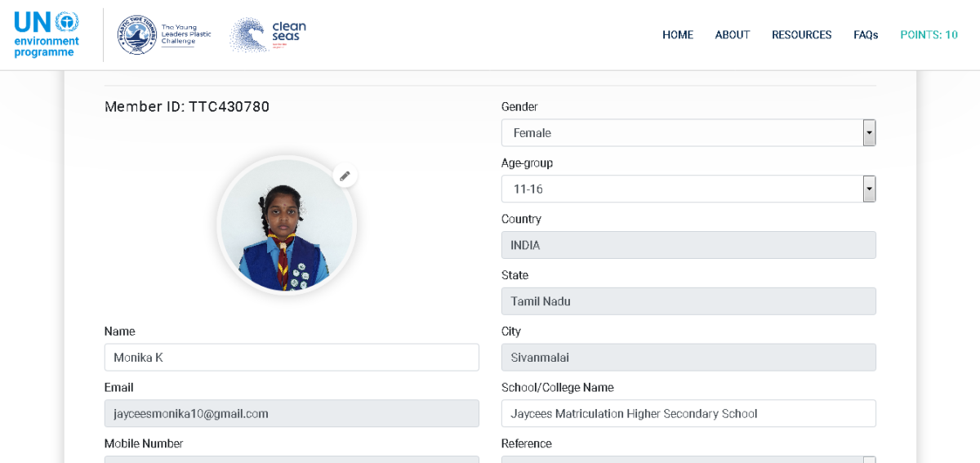980x463 pixels.
Task: Expand the Gender dropdown
Action: pos(688,132)
